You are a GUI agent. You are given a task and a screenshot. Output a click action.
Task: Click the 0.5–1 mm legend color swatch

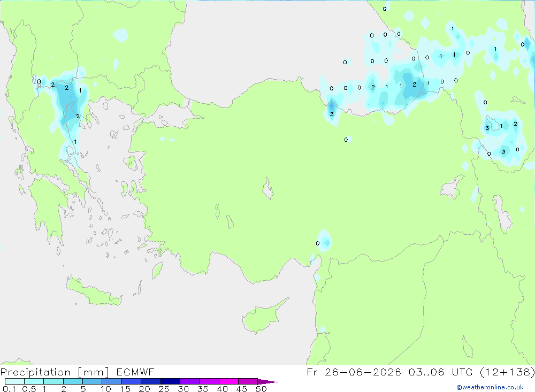[34, 381]
